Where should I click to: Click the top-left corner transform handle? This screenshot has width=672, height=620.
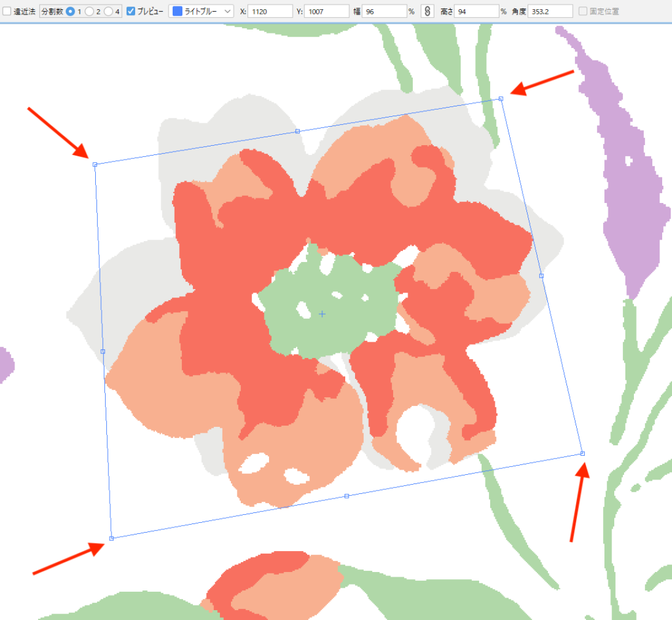pos(95,165)
